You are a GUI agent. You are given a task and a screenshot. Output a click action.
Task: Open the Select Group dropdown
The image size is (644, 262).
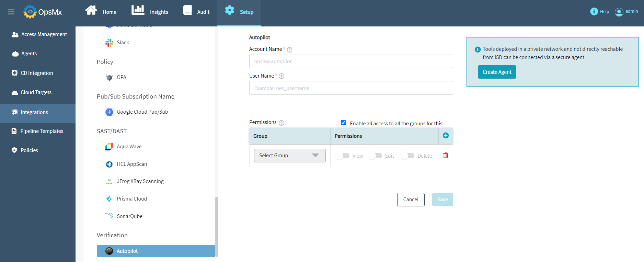point(290,156)
